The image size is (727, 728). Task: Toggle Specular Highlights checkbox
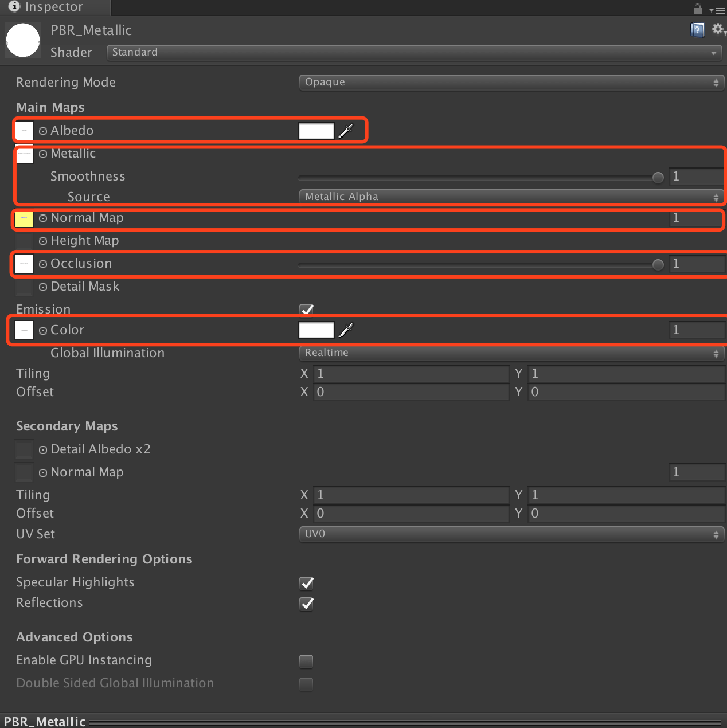click(x=307, y=583)
